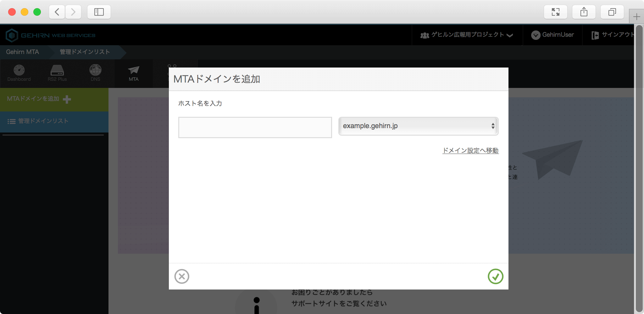Click the green checkmark confirm button
Image resolution: width=644 pixels, height=314 pixels.
click(x=495, y=276)
